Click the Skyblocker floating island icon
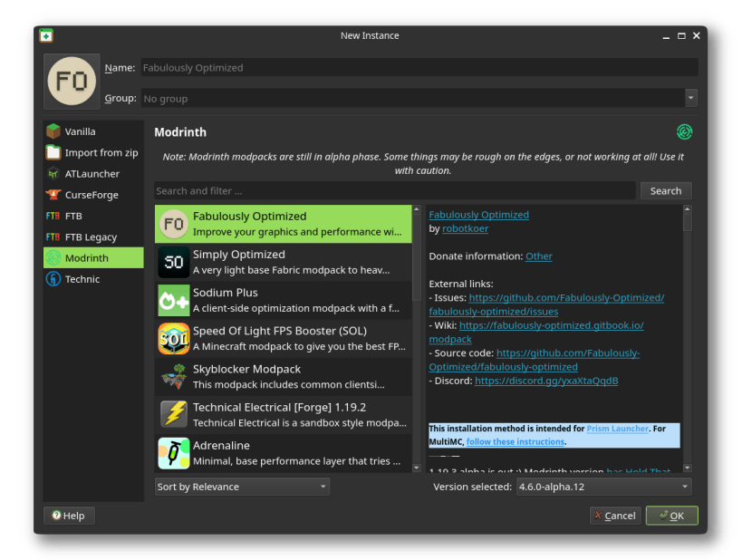 tap(174, 377)
